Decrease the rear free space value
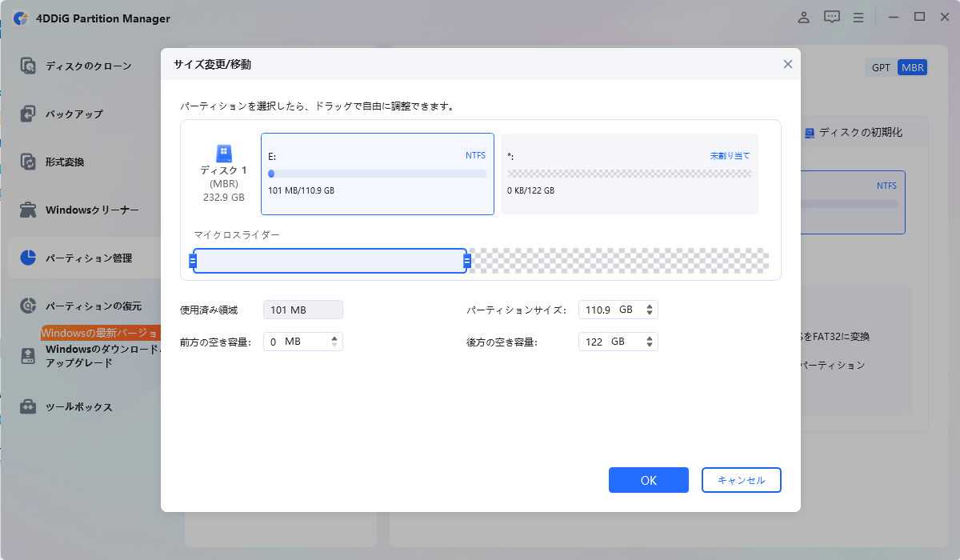Viewport: 960px width, 560px height. click(650, 346)
